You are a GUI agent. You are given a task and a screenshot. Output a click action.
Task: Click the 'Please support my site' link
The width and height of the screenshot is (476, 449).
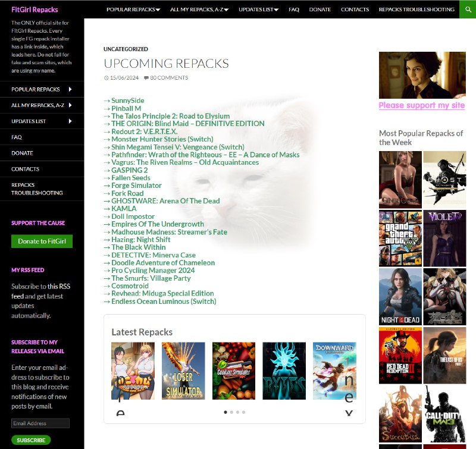(421, 105)
